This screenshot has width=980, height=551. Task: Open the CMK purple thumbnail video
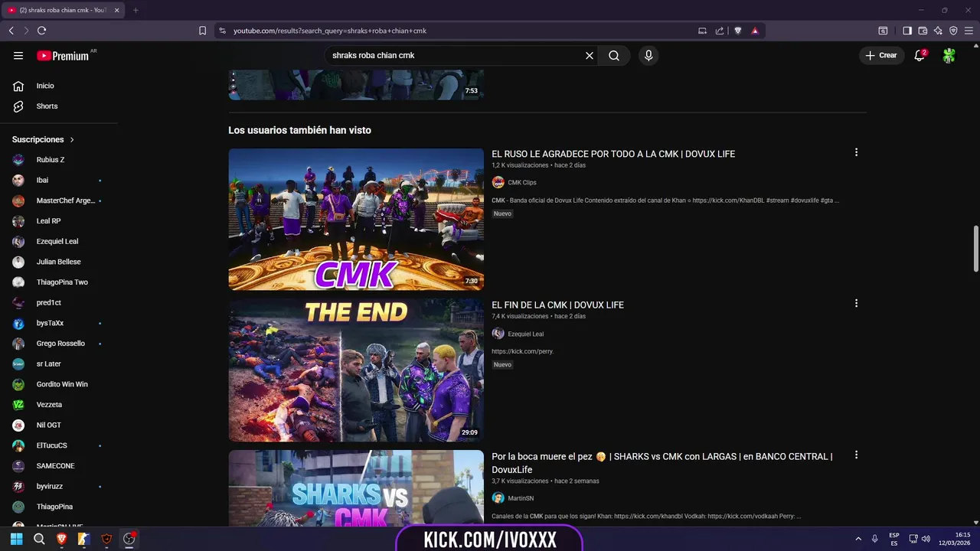pyautogui.click(x=356, y=219)
